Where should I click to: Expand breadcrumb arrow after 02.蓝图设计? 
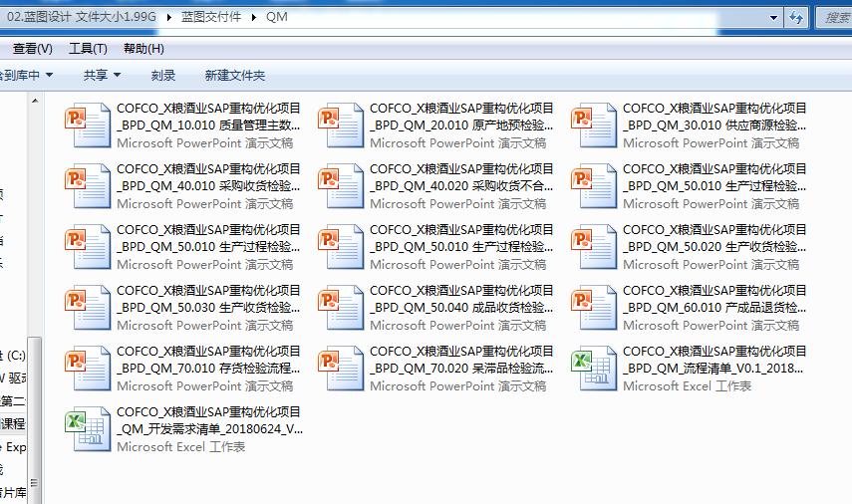click(169, 17)
